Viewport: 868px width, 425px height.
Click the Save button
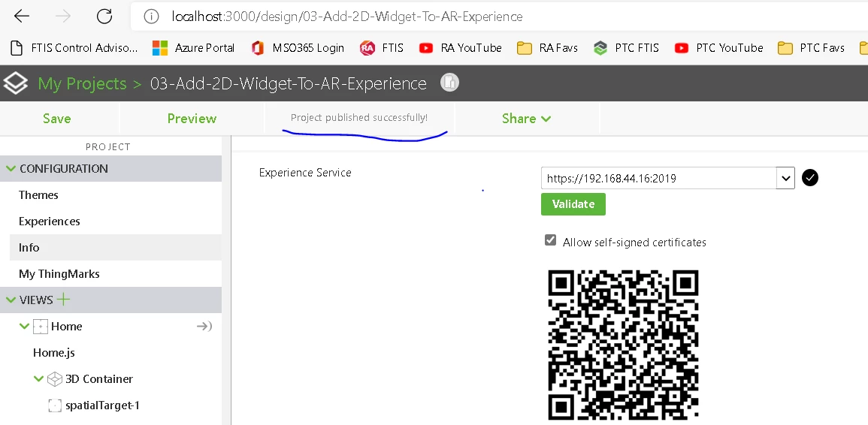click(57, 119)
